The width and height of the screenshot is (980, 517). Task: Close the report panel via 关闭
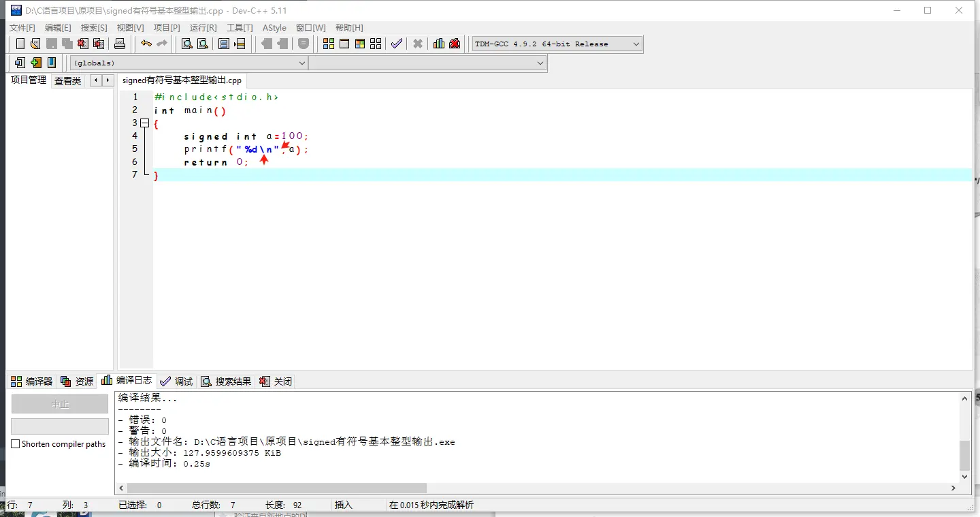(276, 381)
